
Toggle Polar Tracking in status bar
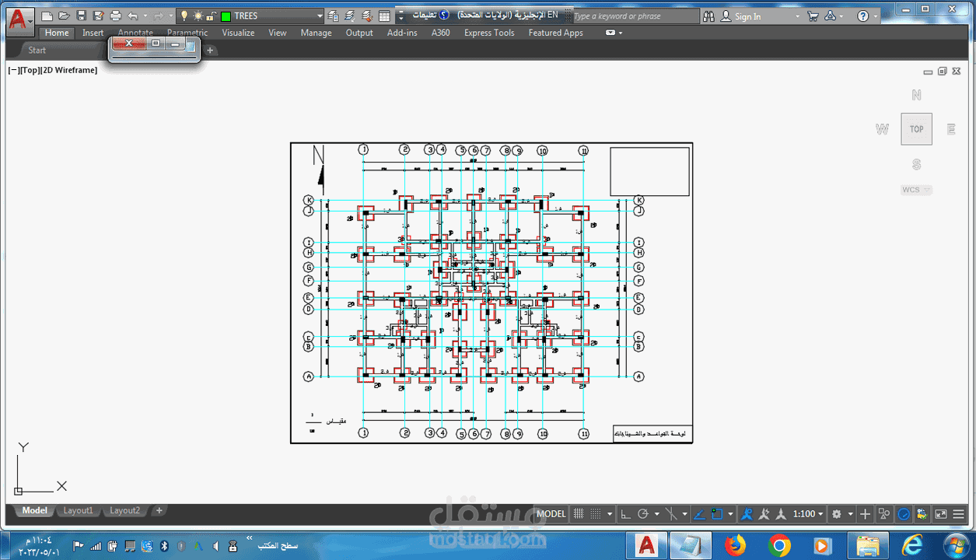643,514
